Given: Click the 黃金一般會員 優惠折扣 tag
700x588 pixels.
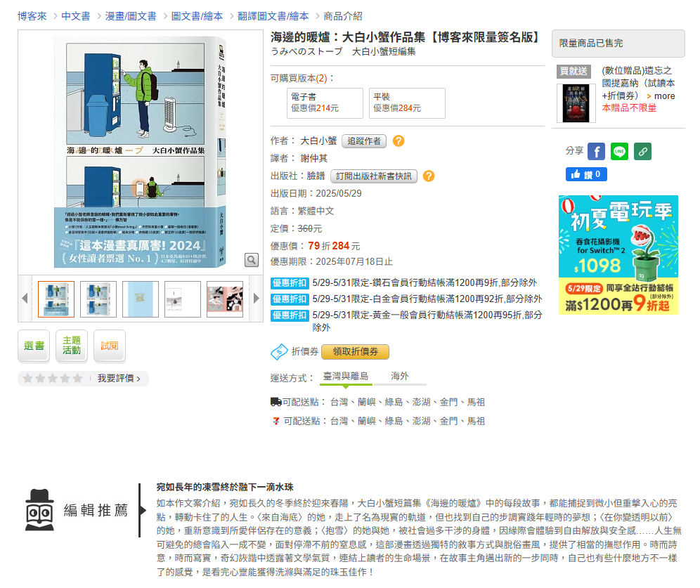Looking at the screenshot, I should (290, 315).
